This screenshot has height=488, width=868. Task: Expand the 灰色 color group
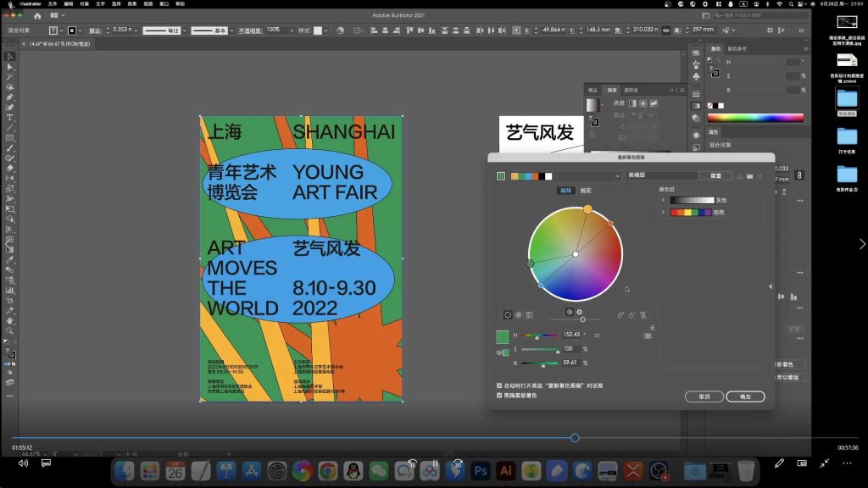tap(664, 199)
